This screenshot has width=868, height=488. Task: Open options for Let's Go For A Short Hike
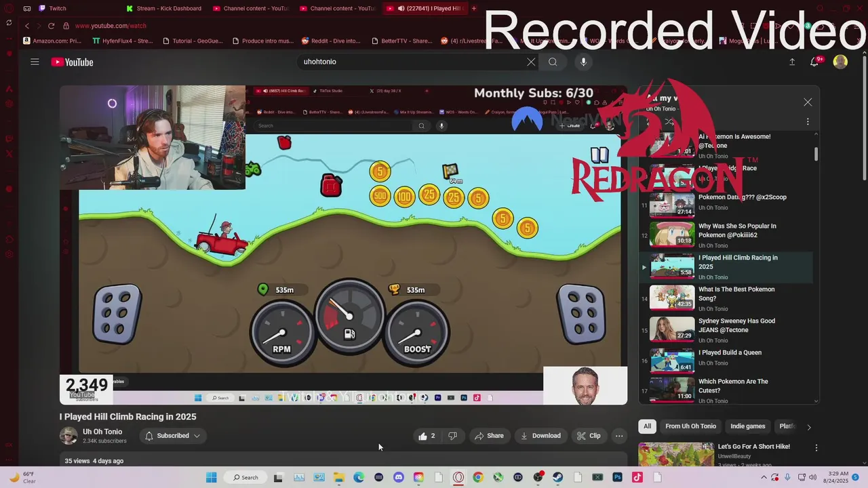tap(816, 447)
